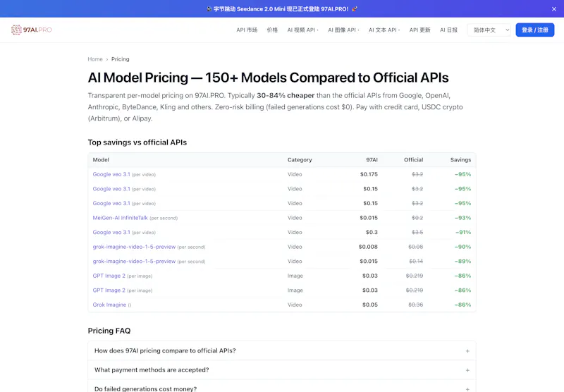The image size is (564, 392).
Task: Click the "(per second)" label beside MeiGen-AI InfiniteTalk
Action: tap(164, 218)
